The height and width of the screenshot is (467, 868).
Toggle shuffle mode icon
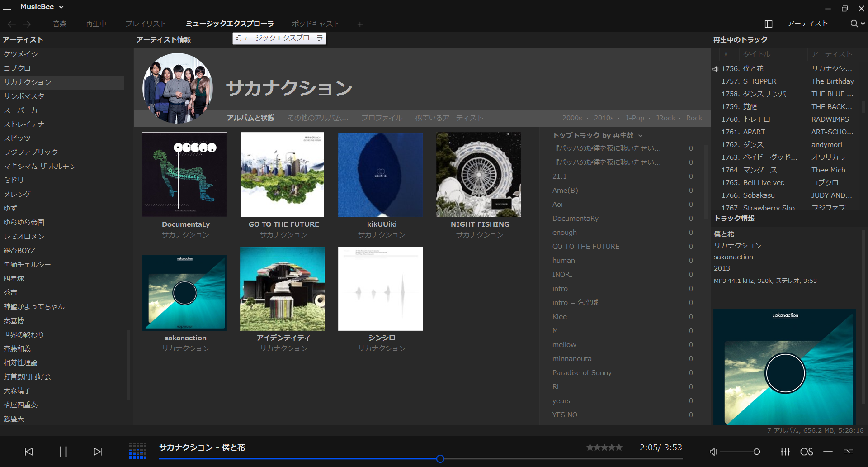click(849, 452)
